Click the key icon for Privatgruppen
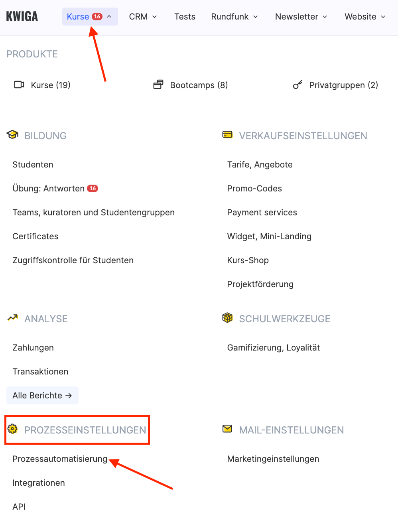 click(x=298, y=85)
